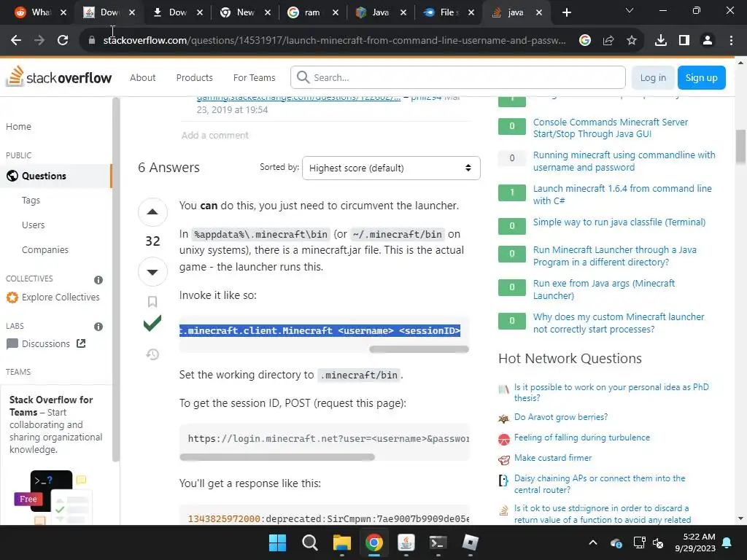Viewport: 747px width, 560px height.
Task: Close the 'java' tab
Action: coord(539,12)
